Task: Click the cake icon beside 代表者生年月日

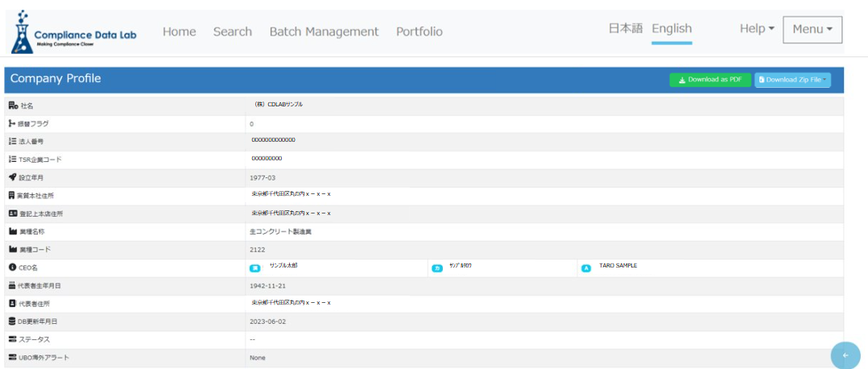Action: point(13,285)
